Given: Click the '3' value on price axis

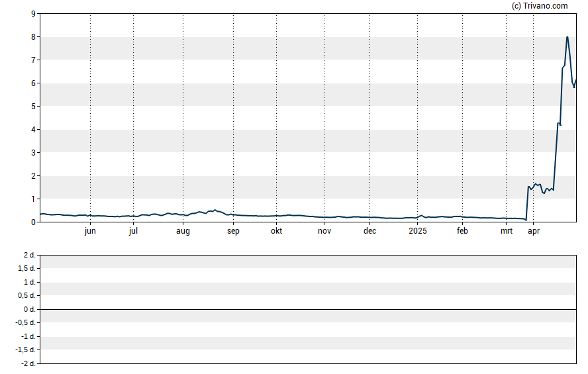Looking at the screenshot, I should pos(33,152).
